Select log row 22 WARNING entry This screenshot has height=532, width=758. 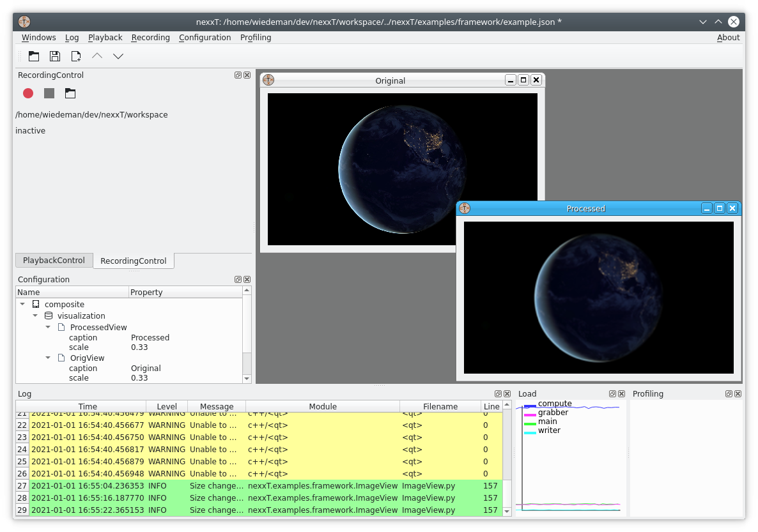click(259, 425)
